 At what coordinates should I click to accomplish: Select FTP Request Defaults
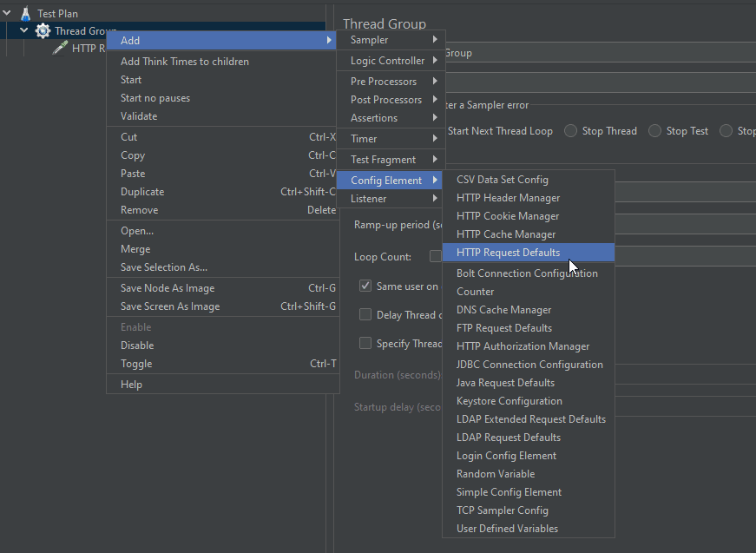click(x=529, y=328)
